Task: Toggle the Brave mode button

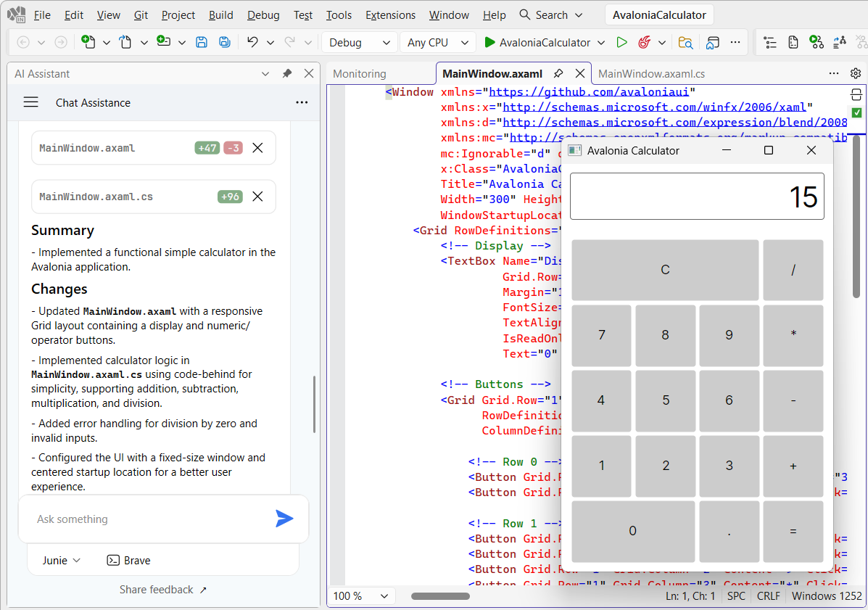Action: [x=128, y=560]
